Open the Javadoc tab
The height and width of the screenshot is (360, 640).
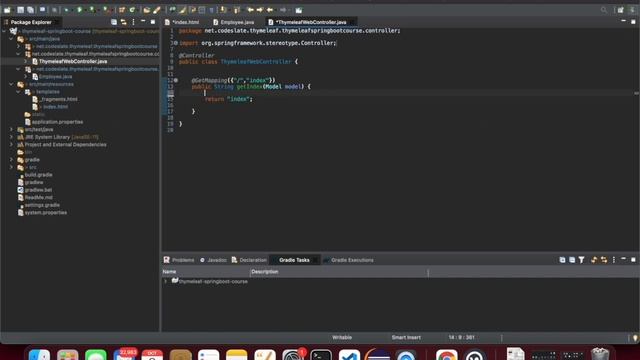pos(213,260)
